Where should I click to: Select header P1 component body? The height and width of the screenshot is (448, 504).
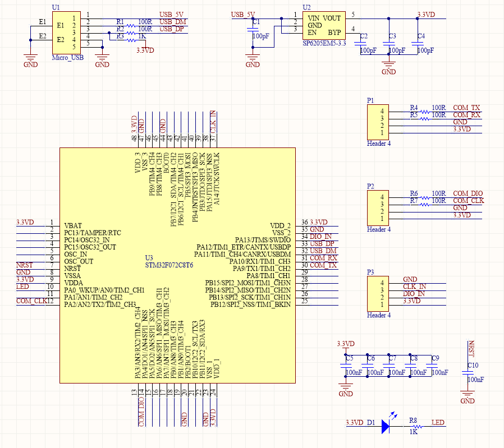point(378,122)
